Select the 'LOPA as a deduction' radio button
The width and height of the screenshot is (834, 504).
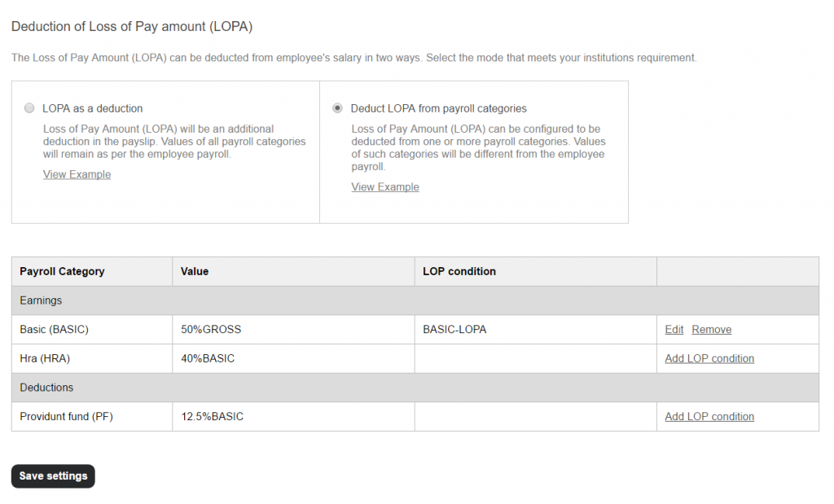(29, 107)
